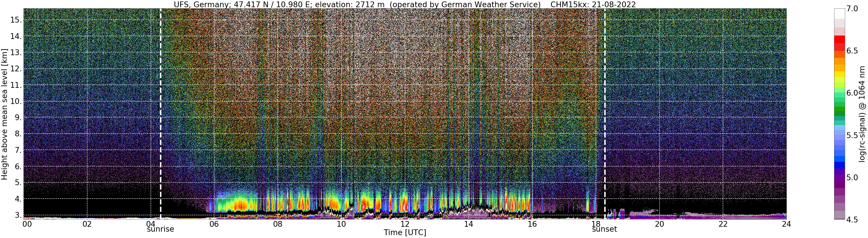This screenshot has width=868, height=238.
Task: Click the '5.' height tick label
Action: pyautogui.click(x=18, y=183)
